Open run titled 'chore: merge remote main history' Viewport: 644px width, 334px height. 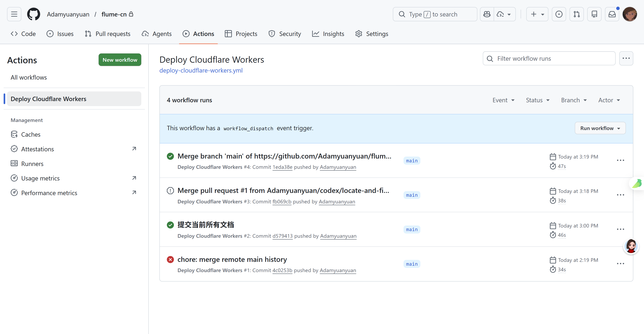point(232,259)
